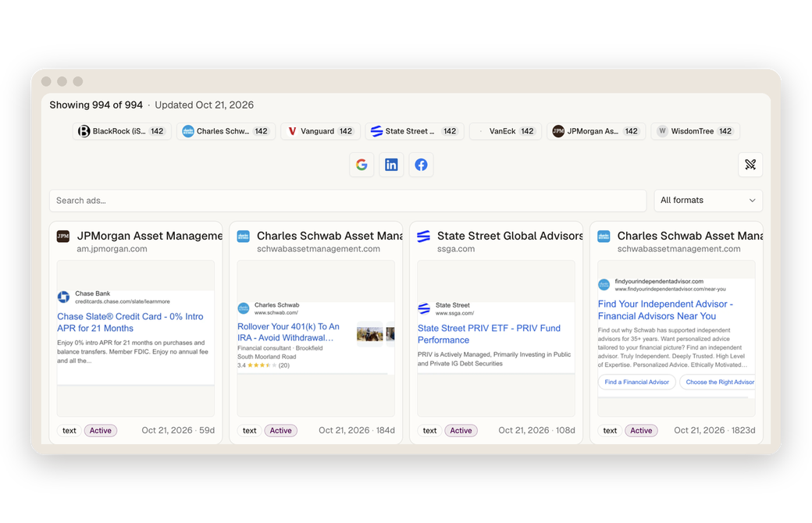The width and height of the screenshot is (812, 523).
Task: Click Active badge on 184d Schwab card
Action: tap(280, 430)
